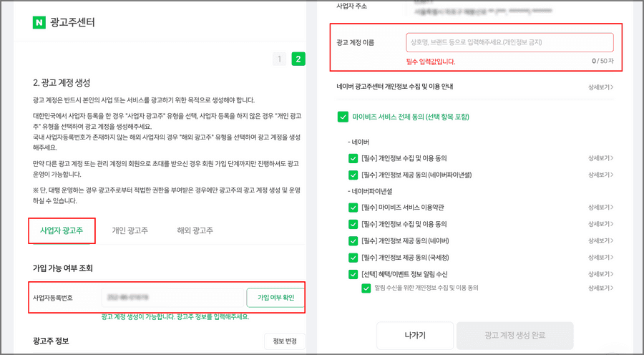
Task: Toggle [필수] 개인정보 제공 동의 (네이버) checkbox
Action: click(x=353, y=240)
